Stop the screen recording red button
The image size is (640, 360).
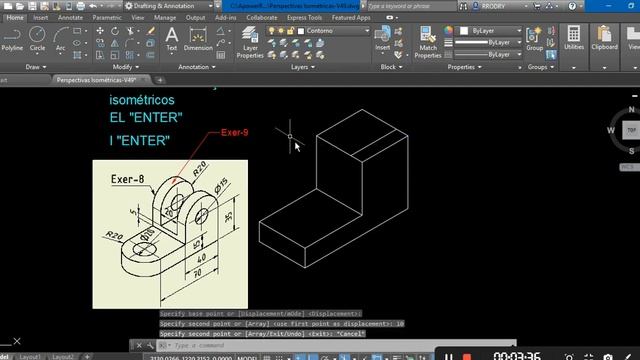(x=467, y=357)
